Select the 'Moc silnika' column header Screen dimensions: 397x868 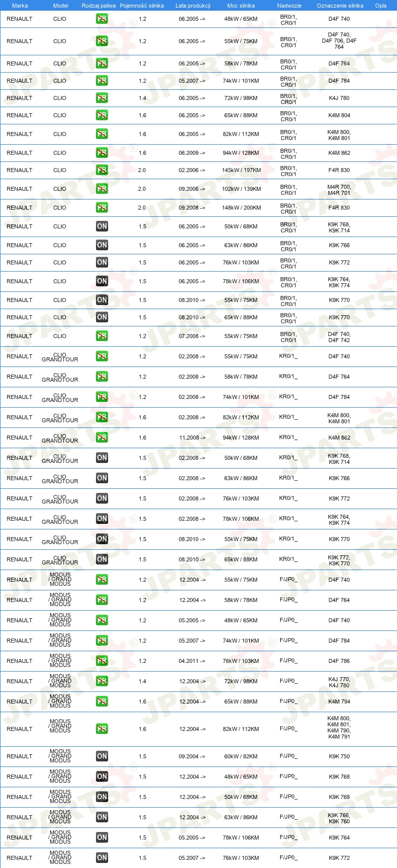pyautogui.click(x=241, y=6)
